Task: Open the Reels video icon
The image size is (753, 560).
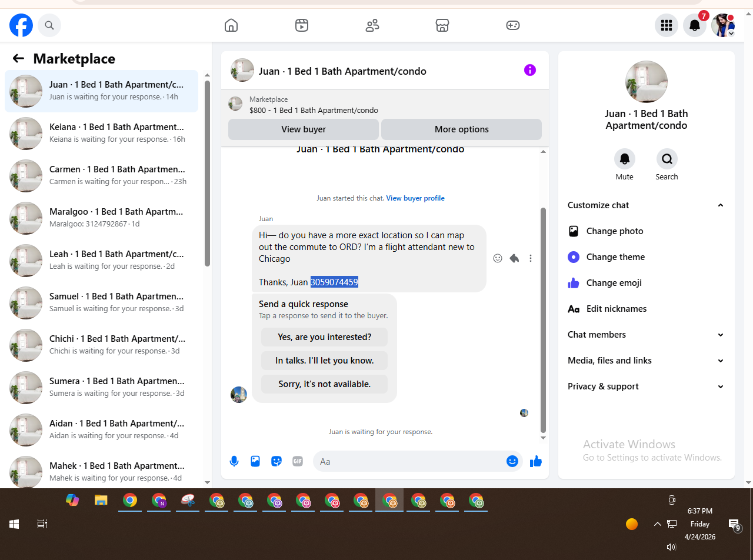Action: tap(302, 25)
